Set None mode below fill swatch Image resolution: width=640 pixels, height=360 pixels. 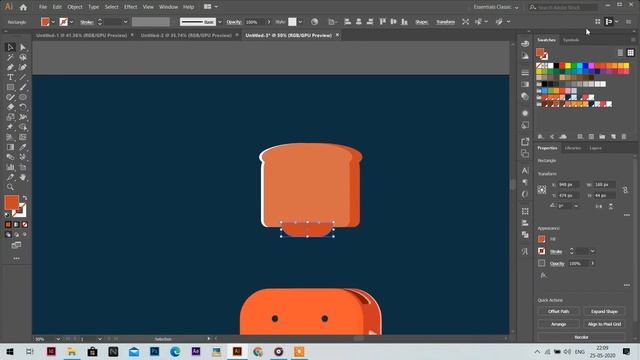click(x=25, y=224)
